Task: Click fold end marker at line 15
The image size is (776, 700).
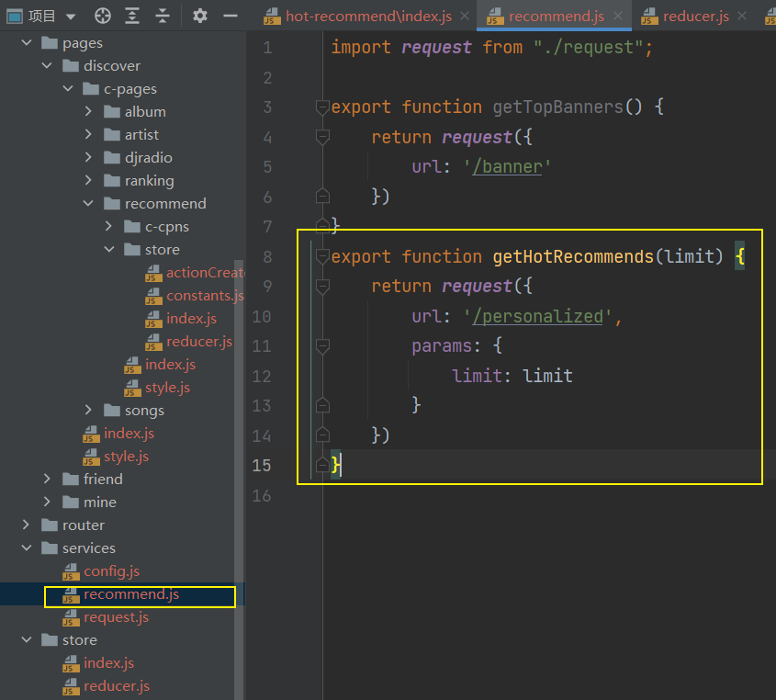Action: pyautogui.click(x=322, y=465)
